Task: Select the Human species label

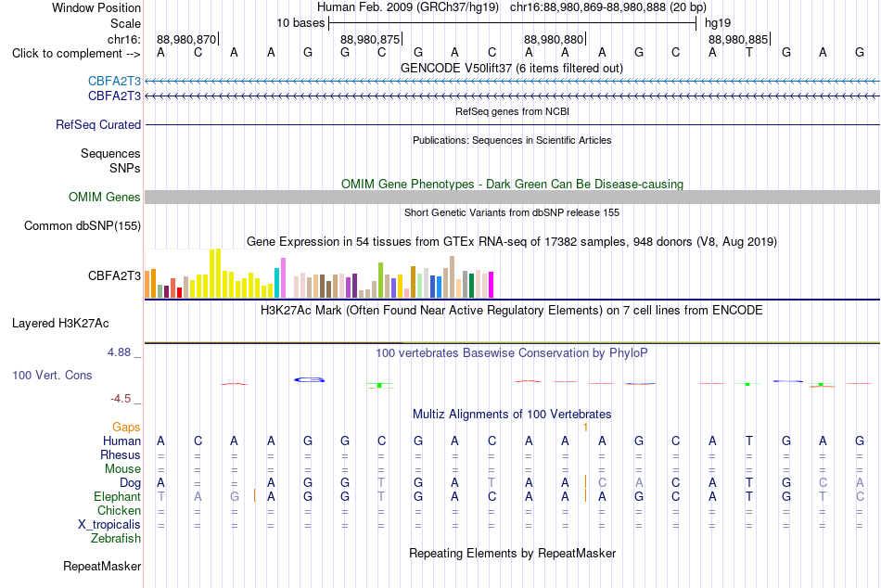Action: 121,441
